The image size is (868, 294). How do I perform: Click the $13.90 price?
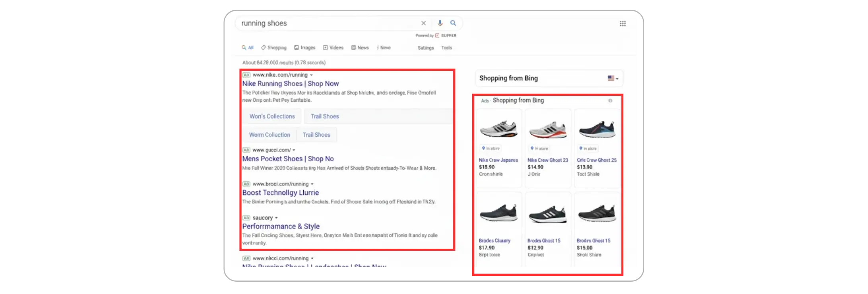point(585,167)
